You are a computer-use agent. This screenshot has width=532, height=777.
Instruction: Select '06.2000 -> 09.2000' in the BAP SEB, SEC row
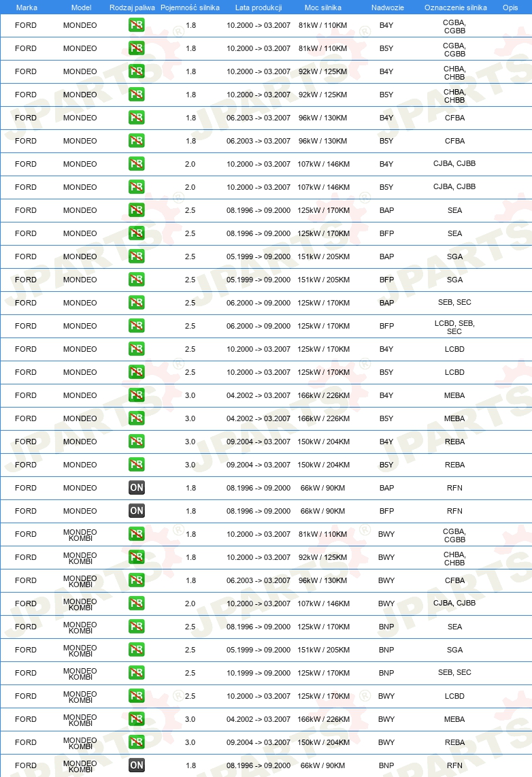(x=259, y=303)
